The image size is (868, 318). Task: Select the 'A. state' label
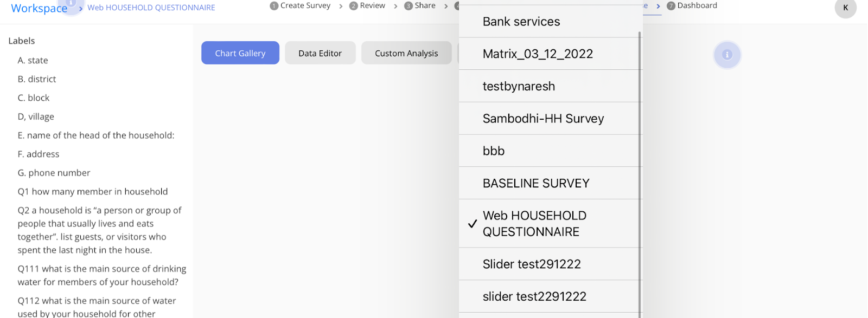tap(33, 60)
